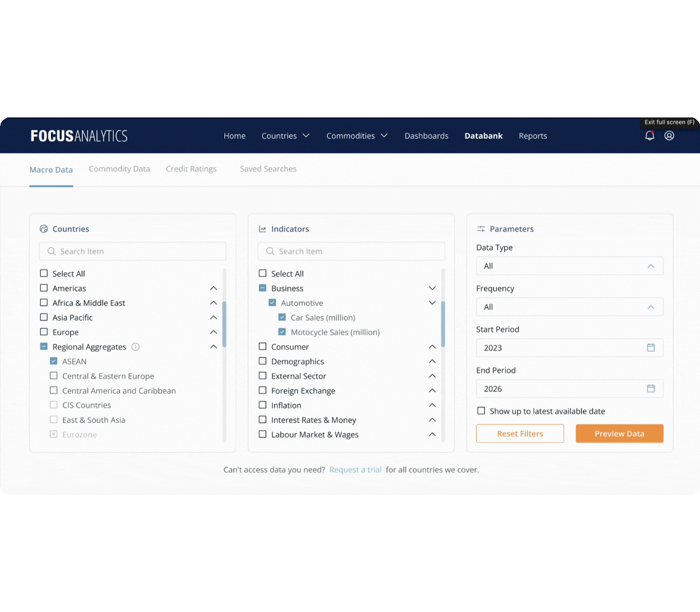Click the Indicators list scrollbar

[443, 324]
